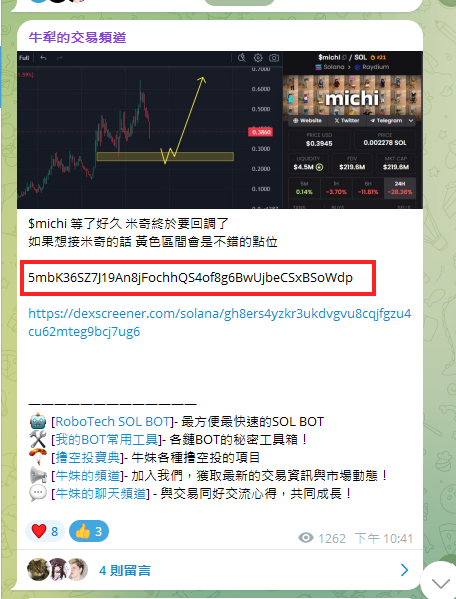
Task: Click the 牛犁的交易頻道 channel title
Action: 77,37
